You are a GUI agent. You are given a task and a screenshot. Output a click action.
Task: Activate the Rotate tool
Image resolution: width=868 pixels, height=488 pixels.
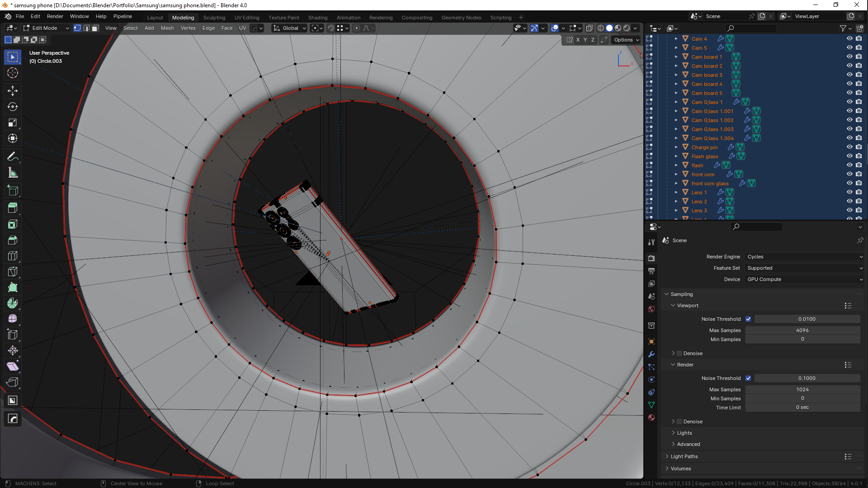pos(13,107)
